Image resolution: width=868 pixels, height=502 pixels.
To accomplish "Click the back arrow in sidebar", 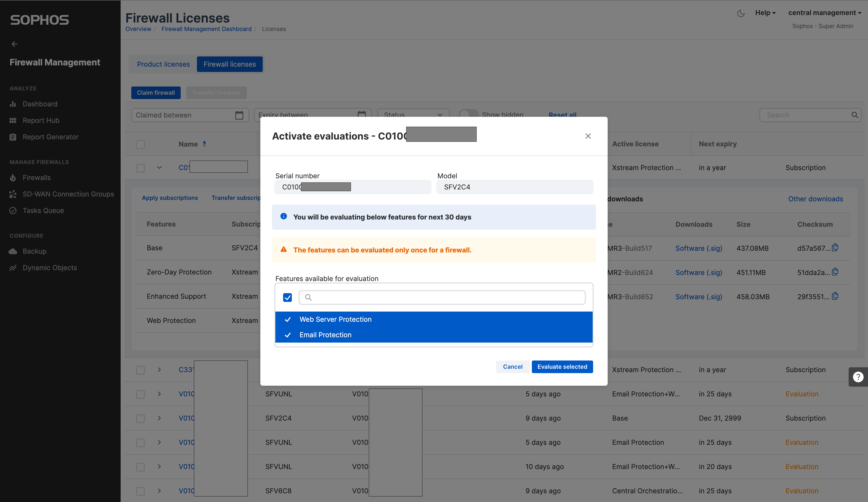I will click(x=14, y=44).
